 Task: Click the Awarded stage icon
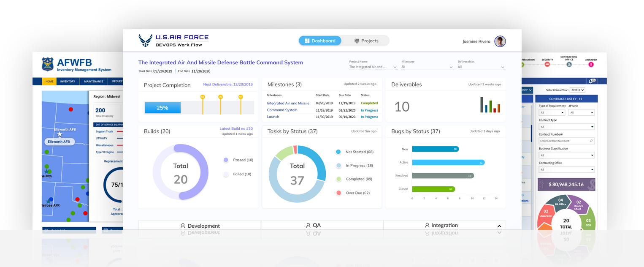[x=591, y=64]
